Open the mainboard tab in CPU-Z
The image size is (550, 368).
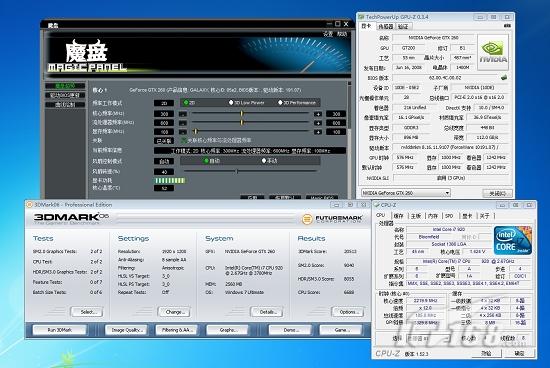tap(416, 216)
